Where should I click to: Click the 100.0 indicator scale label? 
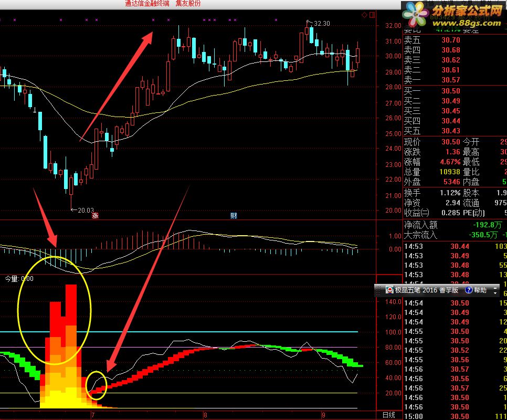pyautogui.click(x=393, y=332)
